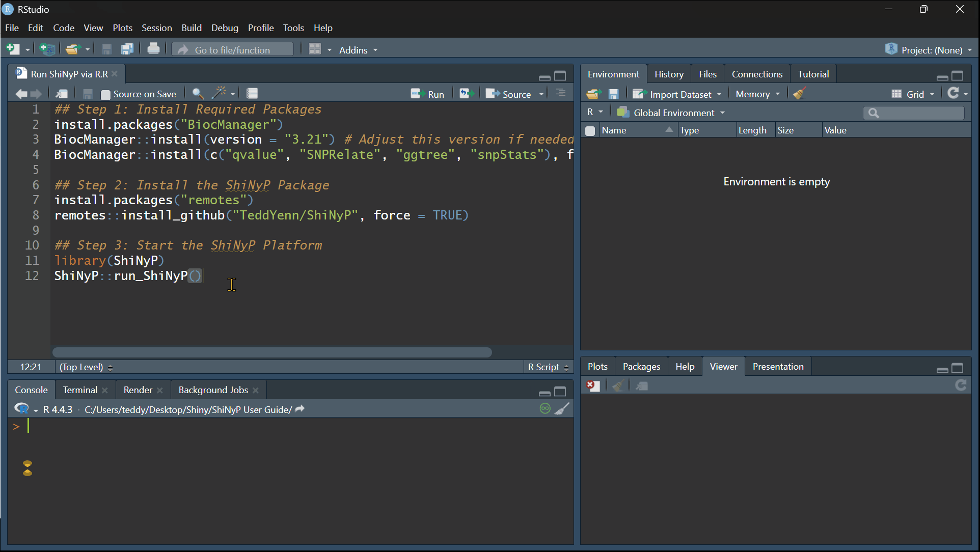
Task: Click the Open File folder icon
Action: tap(73, 49)
